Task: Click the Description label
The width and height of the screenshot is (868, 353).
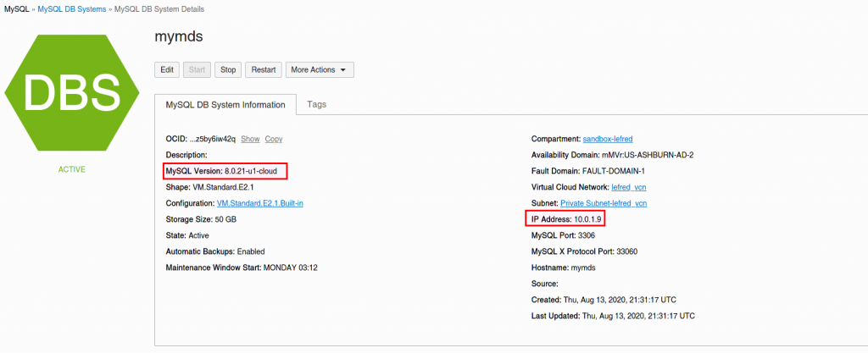Action: [186, 155]
